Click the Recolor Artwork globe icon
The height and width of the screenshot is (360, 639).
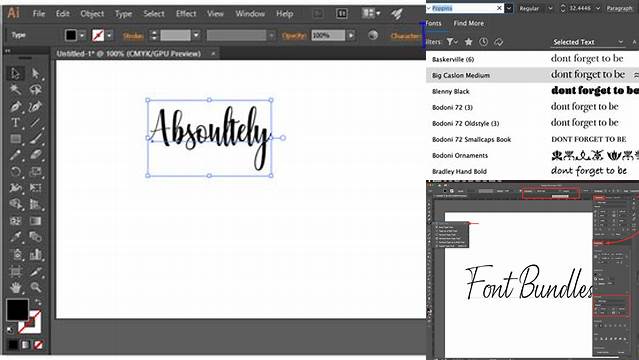pos(372,35)
